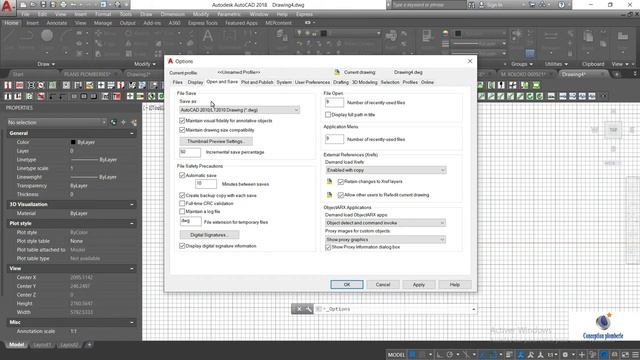This screenshot has width=640, height=360.
Task: Switch to Plot and Publish tab
Action: pos(257,82)
